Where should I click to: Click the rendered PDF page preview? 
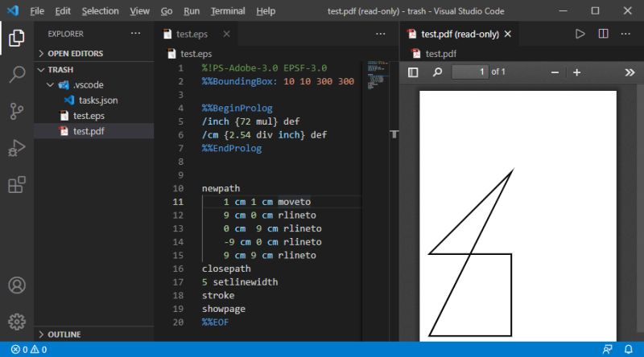pyautogui.click(x=518, y=215)
